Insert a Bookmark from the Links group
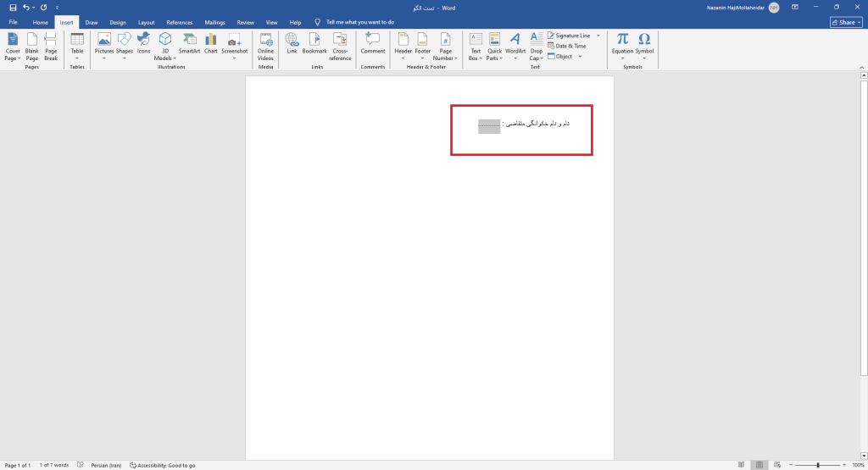Image resolution: width=868 pixels, height=470 pixels. [x=314, y=43]
